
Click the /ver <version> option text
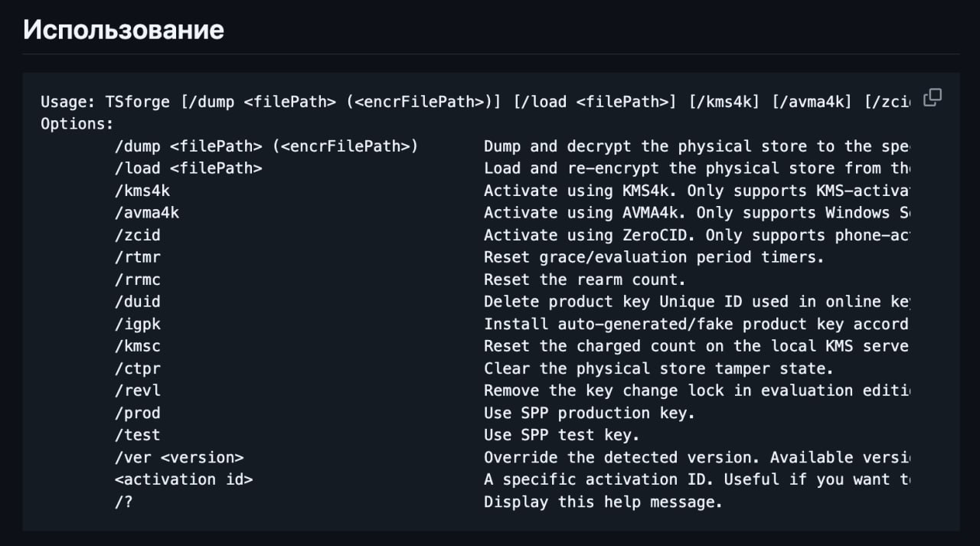179,457
